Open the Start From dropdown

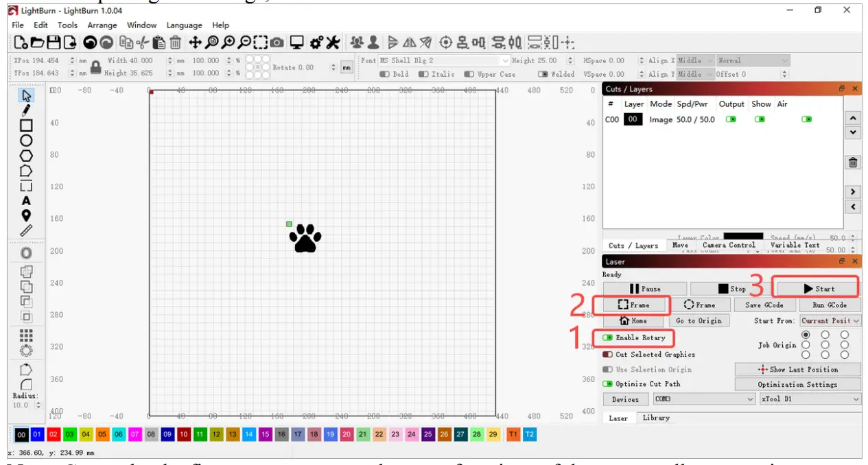830,321
